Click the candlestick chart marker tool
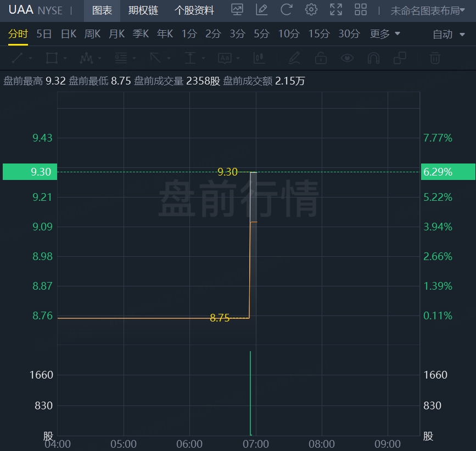The height and width of the screenshot is (451, 476). 259,58
